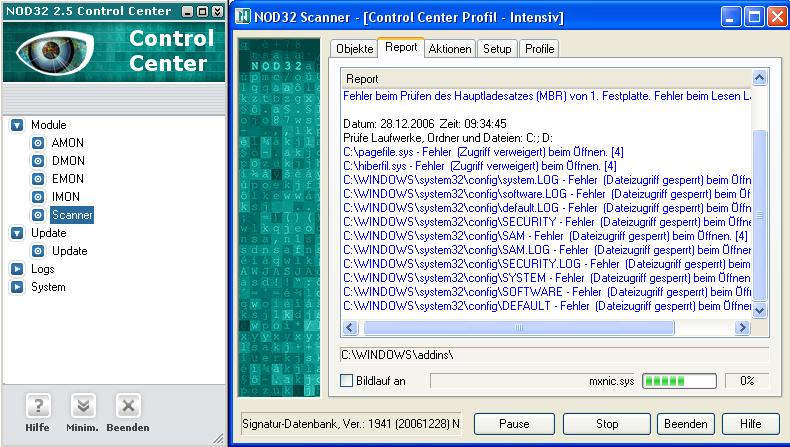Viewport: 790px width, 447px height.
Task: Click the IMON module icon
Action: pos(38,197)
